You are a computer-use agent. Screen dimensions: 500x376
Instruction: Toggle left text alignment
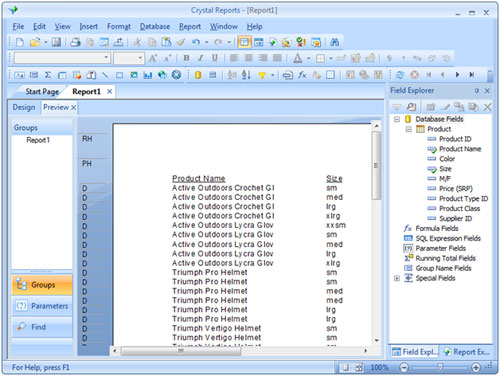pyautogui.click(x=234, y=58)
